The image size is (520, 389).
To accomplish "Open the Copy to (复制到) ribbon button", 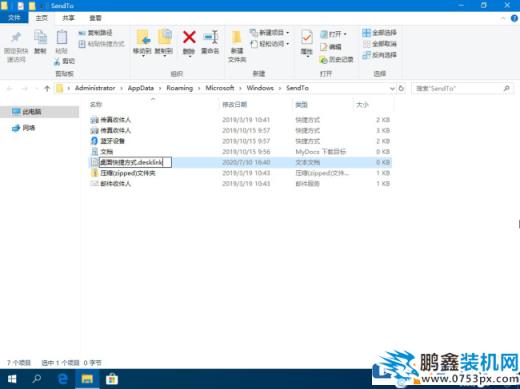I will click(x=164, y=42).
